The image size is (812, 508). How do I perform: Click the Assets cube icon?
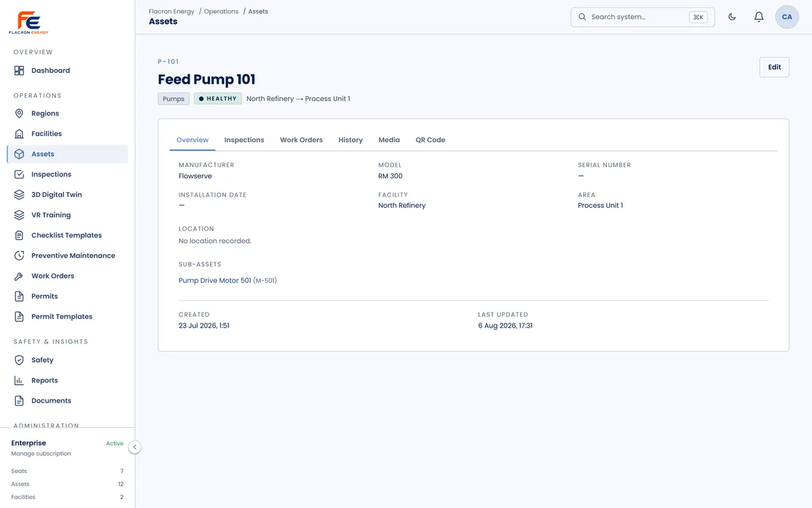click(19, 154)
